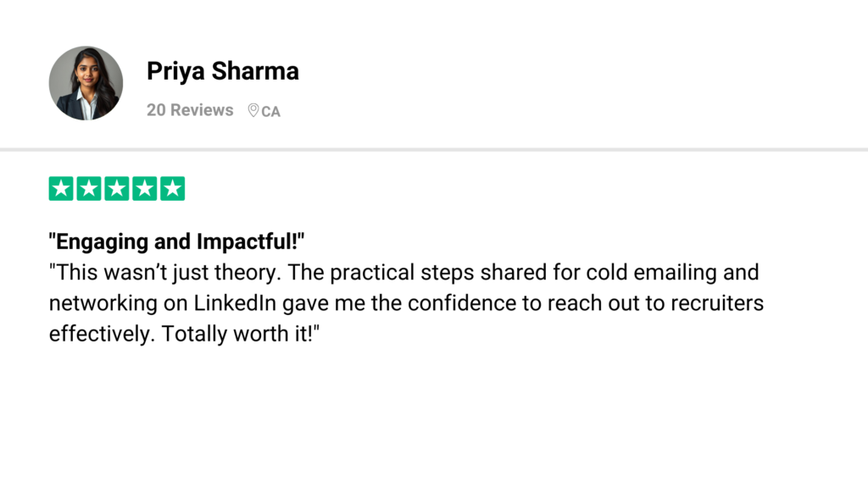Pick the fourth green rating star

tap(145, 189)
